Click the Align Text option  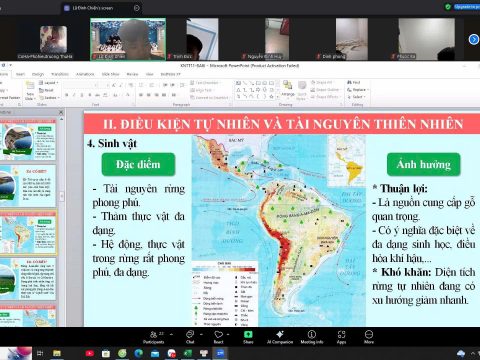tap(201, 90)
